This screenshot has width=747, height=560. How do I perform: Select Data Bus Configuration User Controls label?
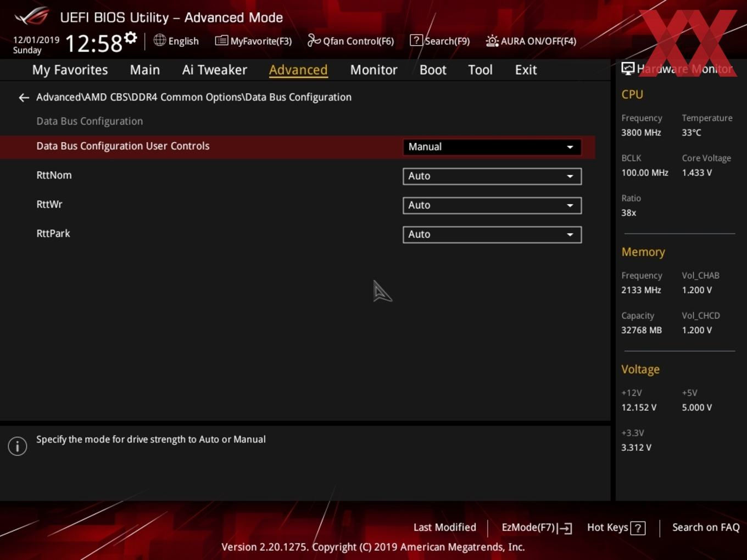[123, 146]
